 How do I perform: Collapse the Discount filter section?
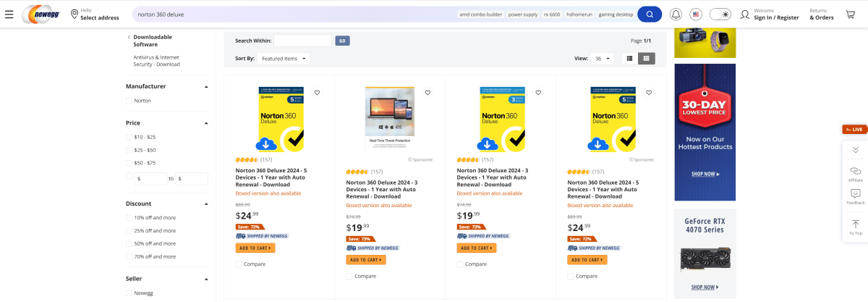pos(206,204)
